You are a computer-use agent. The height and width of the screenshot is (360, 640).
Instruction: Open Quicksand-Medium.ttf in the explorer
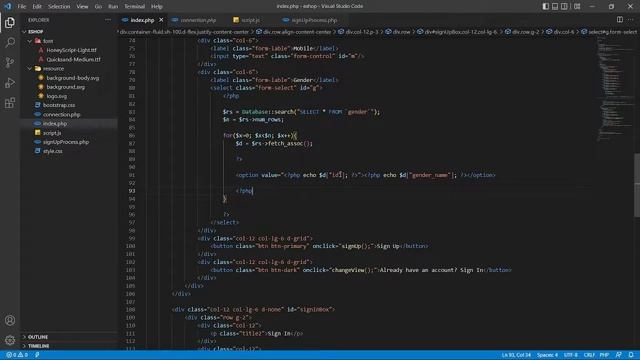click(x=69, y=59)
